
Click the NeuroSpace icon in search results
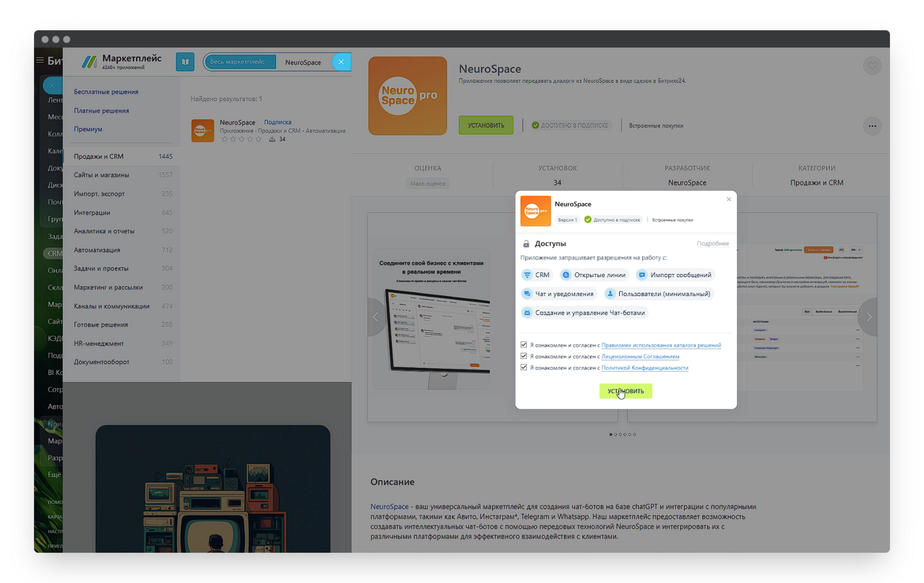[x=202, y=130]
